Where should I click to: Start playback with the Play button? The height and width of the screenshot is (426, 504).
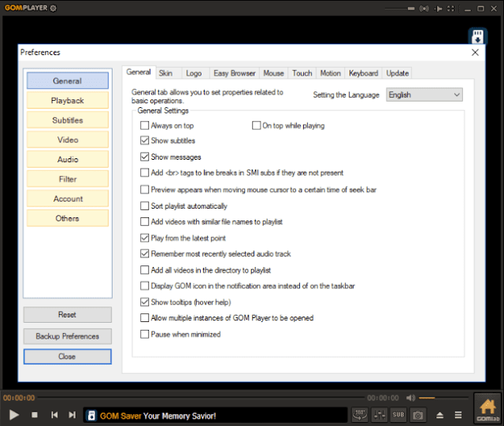14,415
